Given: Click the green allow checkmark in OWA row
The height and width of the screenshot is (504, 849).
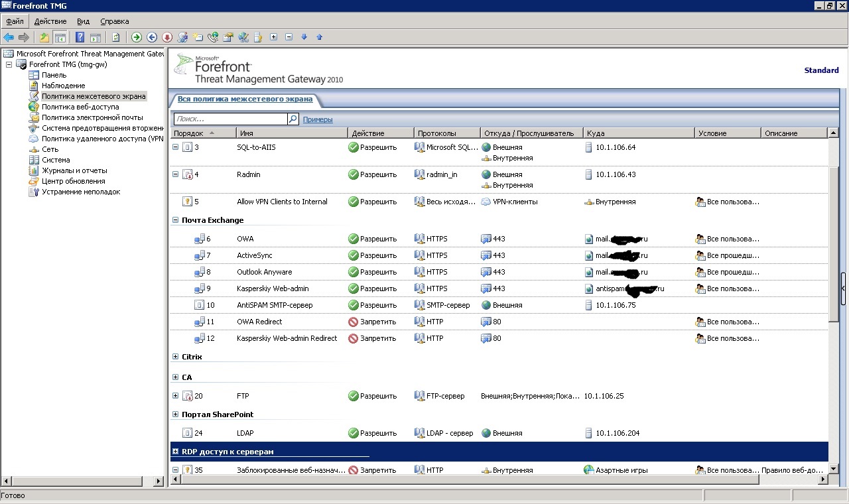Looking at the screenshot, I should [x=354, y=239].
